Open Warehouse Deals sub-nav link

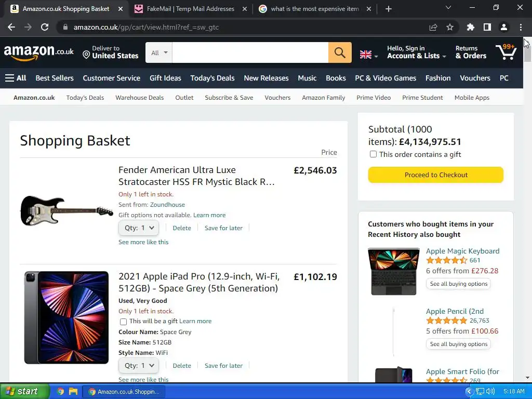139,98
